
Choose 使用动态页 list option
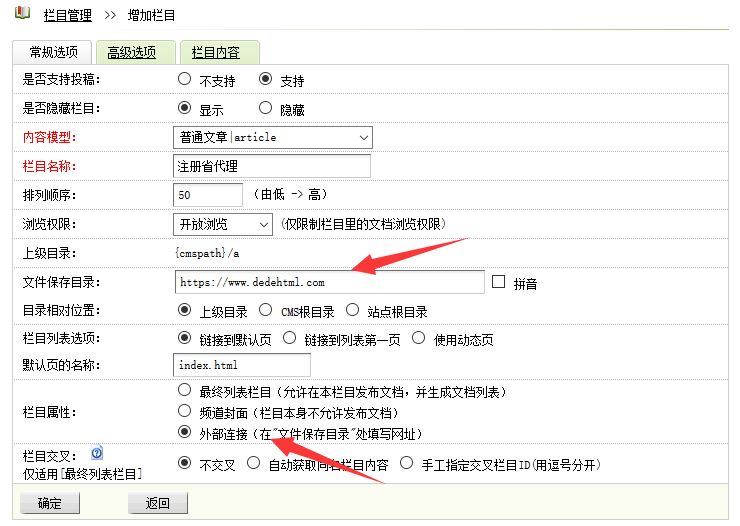(x=419, y=338)
